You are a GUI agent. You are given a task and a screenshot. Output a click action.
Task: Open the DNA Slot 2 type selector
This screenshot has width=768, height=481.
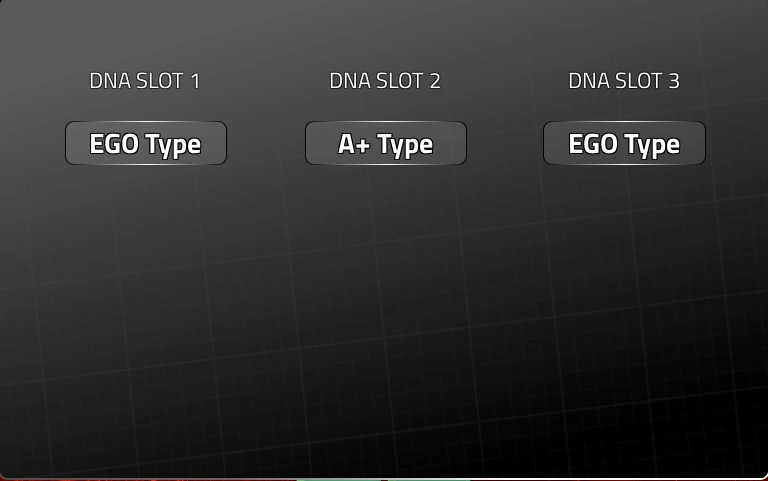[x=385, y=144]
